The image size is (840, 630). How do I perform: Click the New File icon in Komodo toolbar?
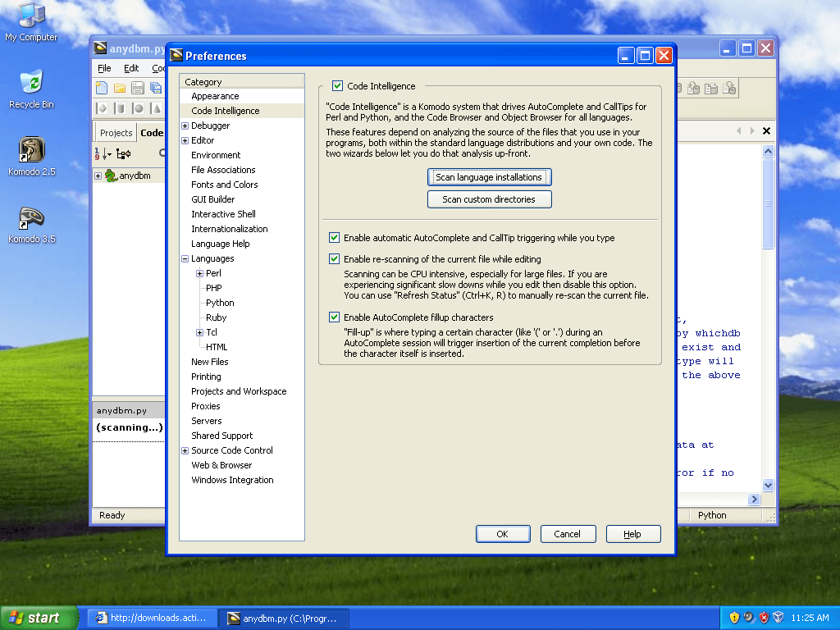(101, 88)
